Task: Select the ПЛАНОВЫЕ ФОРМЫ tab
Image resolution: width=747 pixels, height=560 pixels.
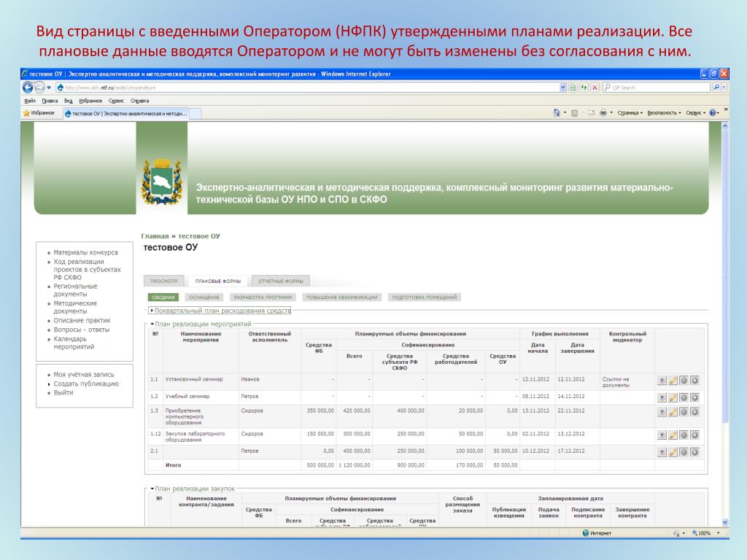Action: pos(217,281)
